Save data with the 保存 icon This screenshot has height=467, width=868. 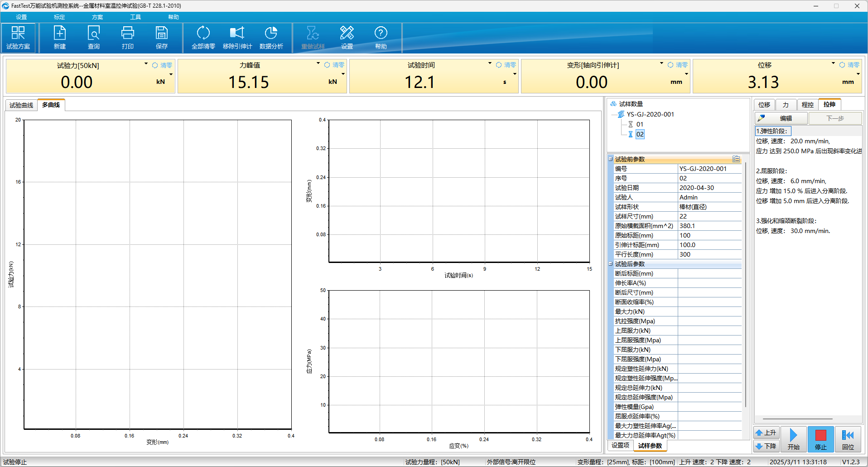[162, 38]
